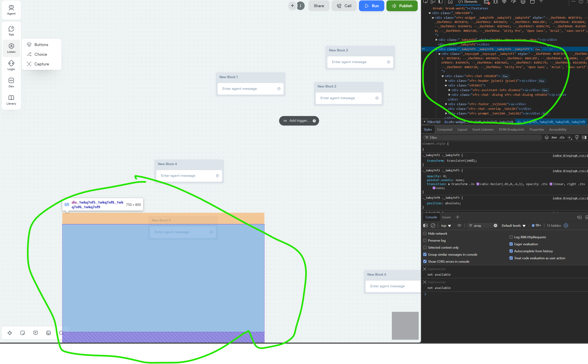
Task: Click the agent message field in New Block 1
Action: tap(250, 89)
